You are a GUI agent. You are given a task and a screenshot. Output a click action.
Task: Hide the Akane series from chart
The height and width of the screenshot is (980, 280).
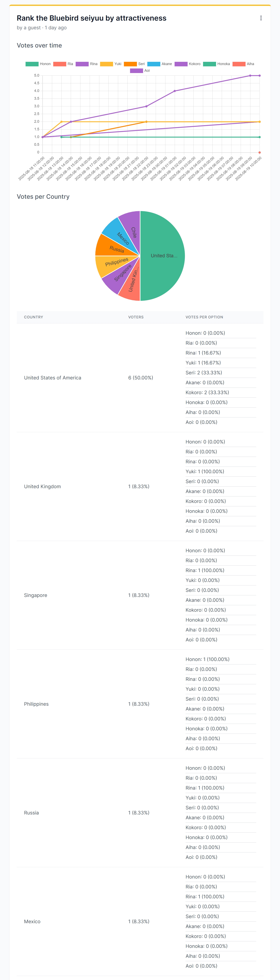point(159,64)
